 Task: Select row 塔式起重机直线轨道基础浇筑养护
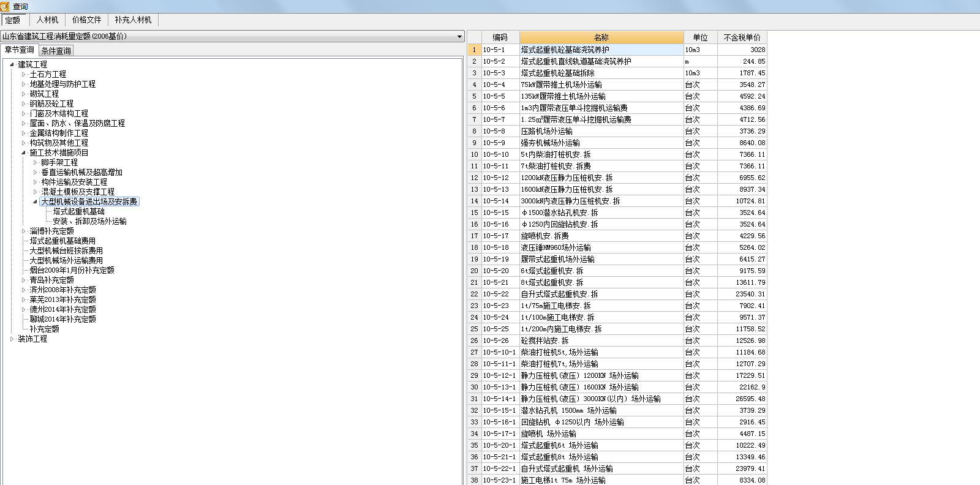coord(617,61)
